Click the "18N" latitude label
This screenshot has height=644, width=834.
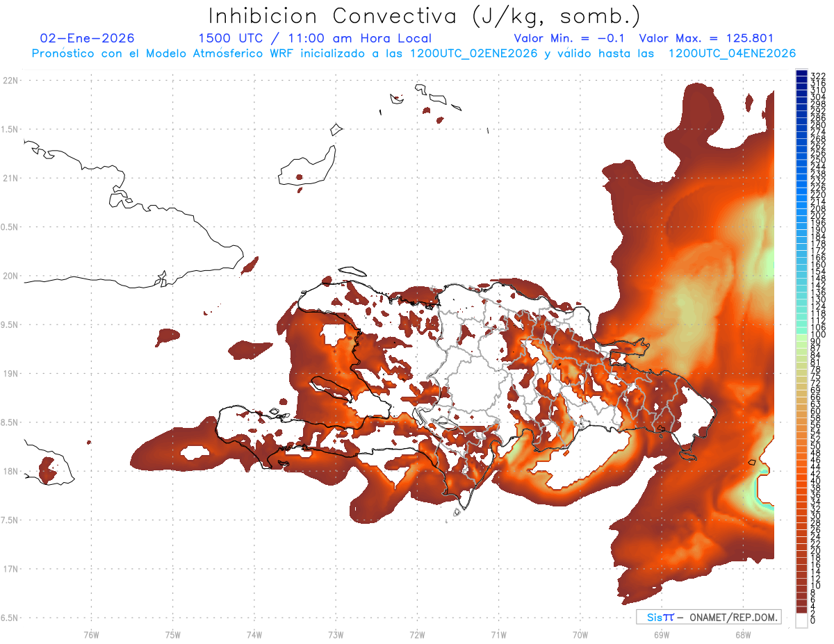(10, 471)
